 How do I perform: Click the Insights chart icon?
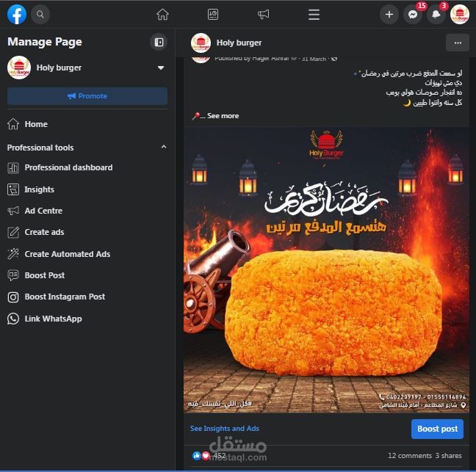click(13, 189)
